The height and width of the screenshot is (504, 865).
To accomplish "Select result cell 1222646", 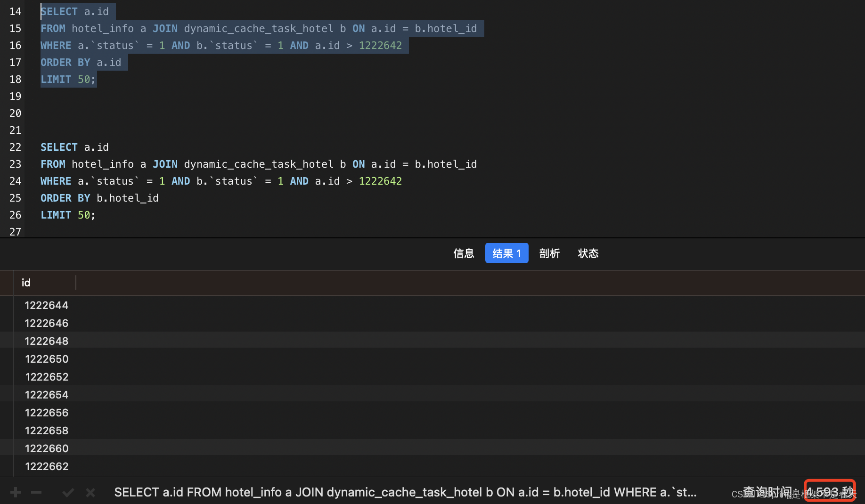I will point(47,323).
